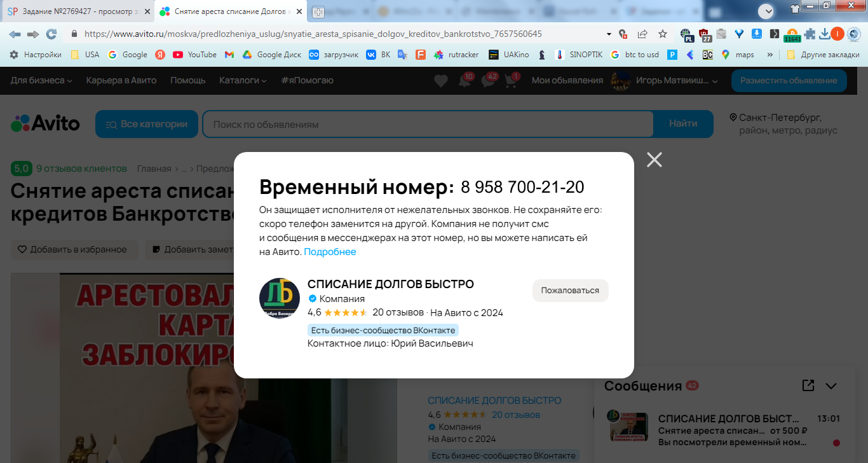Open 20 отзывов link under seller name
868x463 pixels.
point(516,415)
